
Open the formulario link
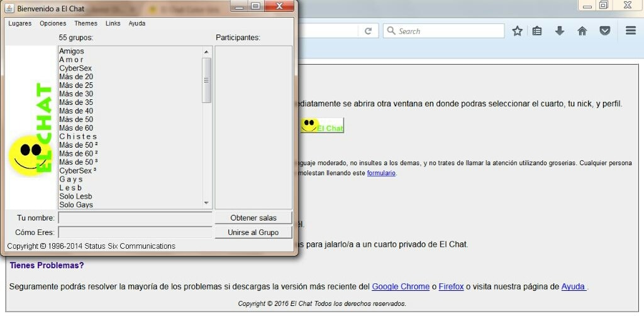click(x=381, y=173)
